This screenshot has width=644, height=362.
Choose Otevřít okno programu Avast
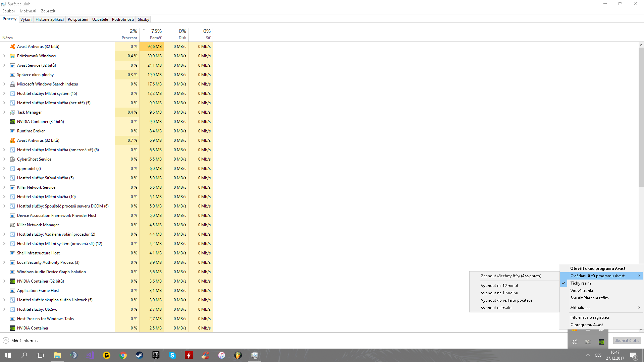tap(601, 268)
